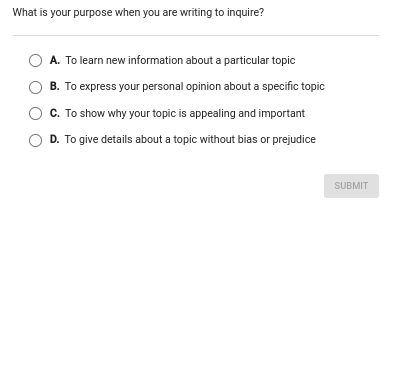407x366 pixels.
Task: Click the word 'inquire?' in the question
Action: 246,13
